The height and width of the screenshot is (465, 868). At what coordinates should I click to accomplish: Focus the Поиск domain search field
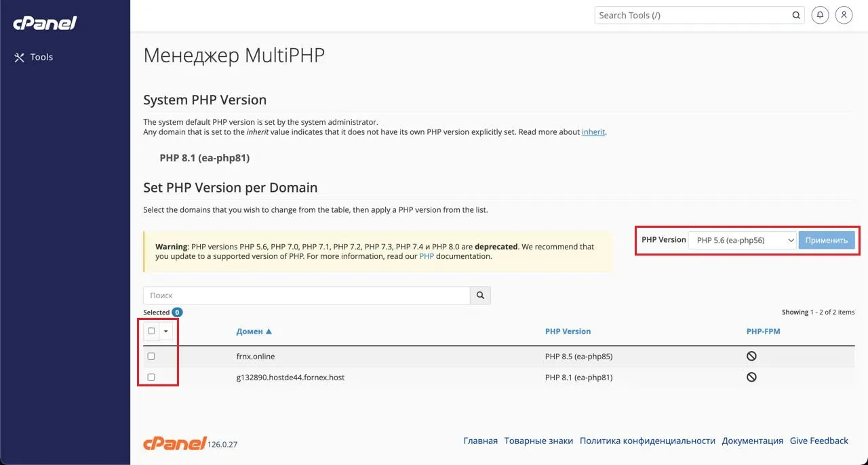click(x=307, y=296)
